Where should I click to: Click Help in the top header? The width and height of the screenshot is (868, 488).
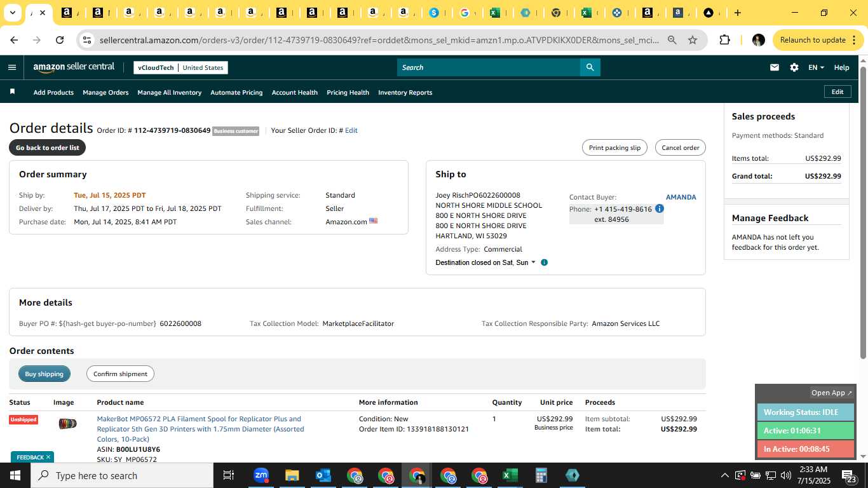point(841,67)
